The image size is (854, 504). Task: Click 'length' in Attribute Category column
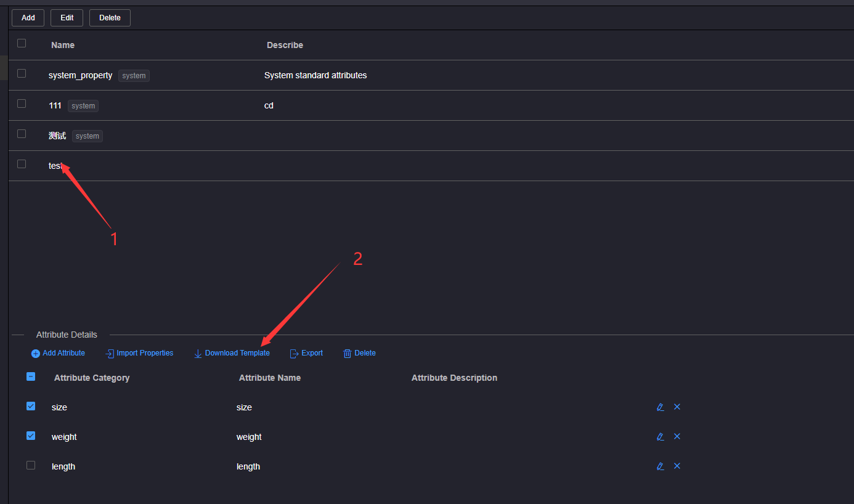point(63,466)
